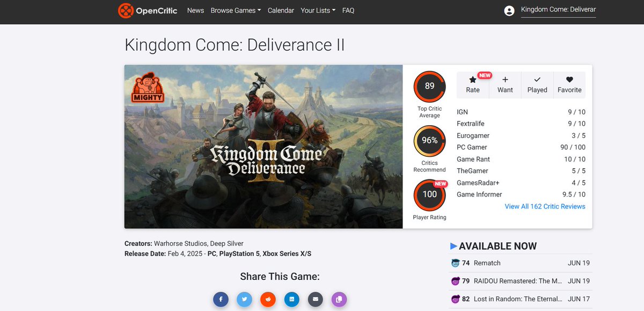Open the FAQ page
The height and width of the screenshot is (311, 644).
click(x=348, y=10)
